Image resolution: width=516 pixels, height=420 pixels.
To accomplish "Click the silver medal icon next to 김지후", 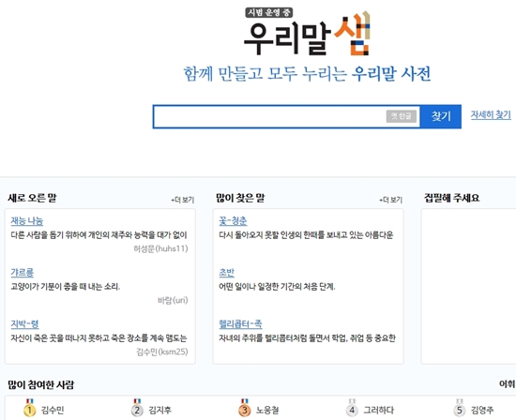I will coord(137,408).
